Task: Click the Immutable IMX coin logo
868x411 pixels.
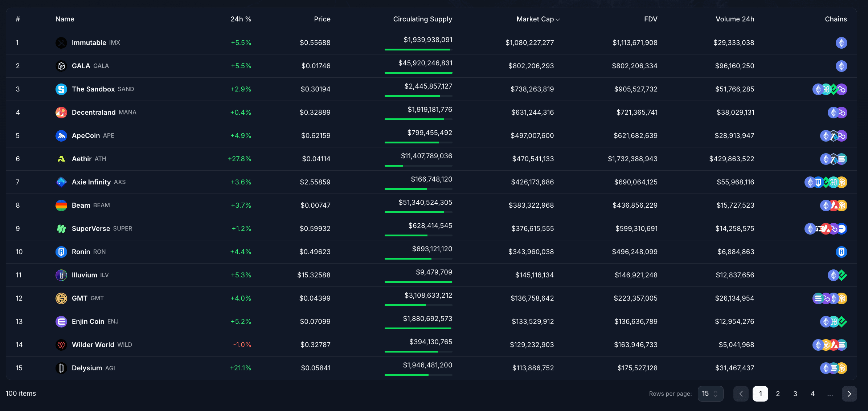Action: [x=61, y=42]
